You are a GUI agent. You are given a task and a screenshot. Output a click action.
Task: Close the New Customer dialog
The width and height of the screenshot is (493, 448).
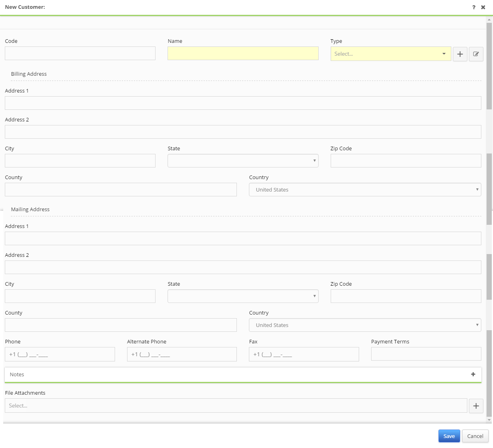[483, 7]
